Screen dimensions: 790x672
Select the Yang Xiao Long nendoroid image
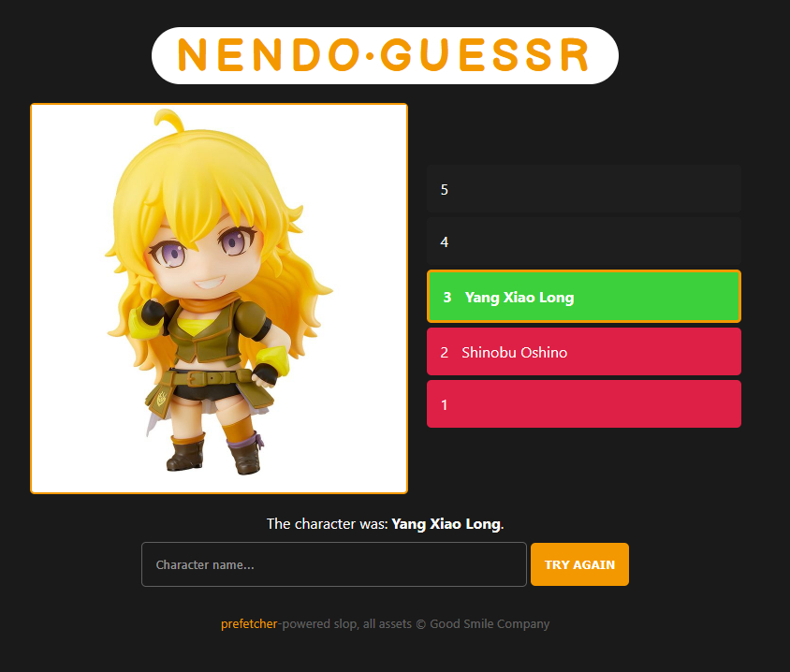[219, 299]
